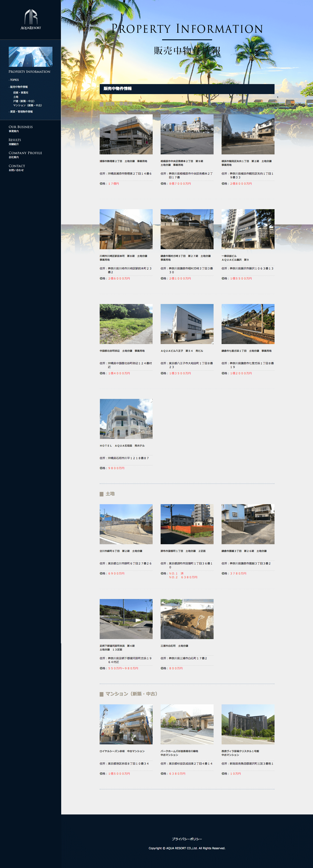
Task: Open the Privacy Policy footer link
Action: point(187,839)
